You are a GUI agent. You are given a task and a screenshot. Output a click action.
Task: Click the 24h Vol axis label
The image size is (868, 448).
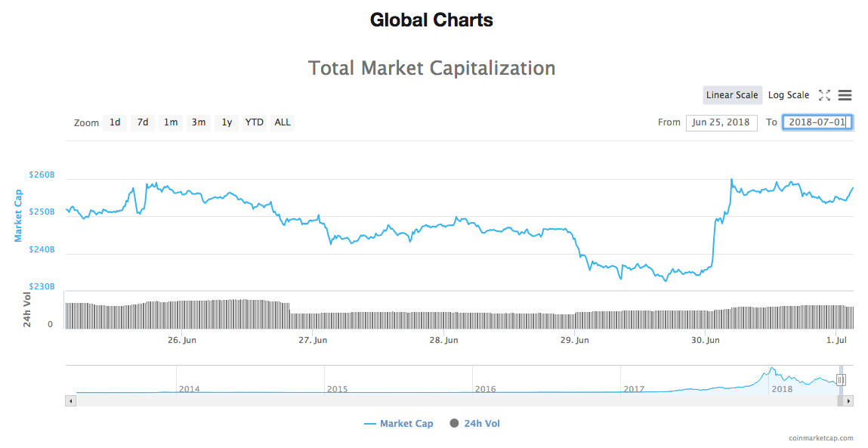[29, 310]
